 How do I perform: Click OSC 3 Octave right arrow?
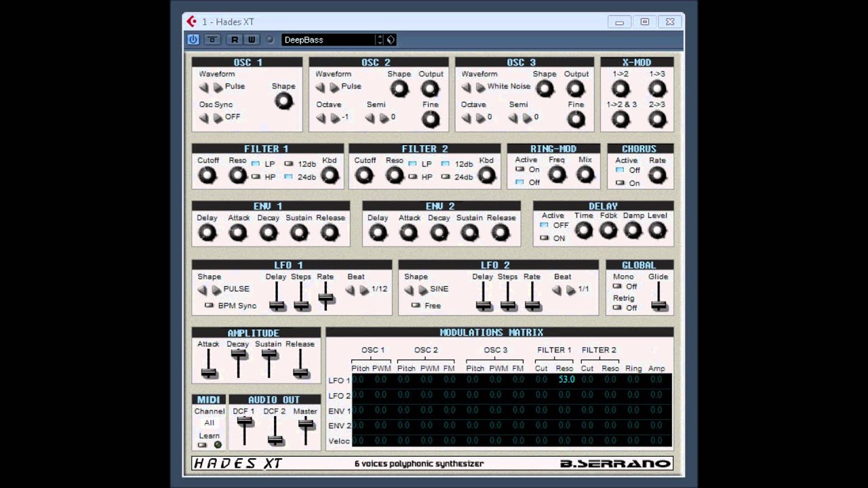480,118
